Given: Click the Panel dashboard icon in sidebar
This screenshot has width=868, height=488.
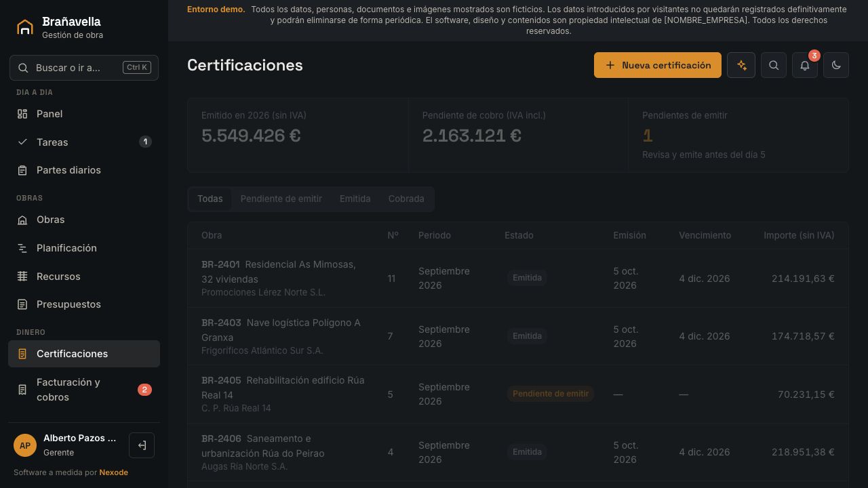Looking at the screenshot, I should [x=22, y=114].
